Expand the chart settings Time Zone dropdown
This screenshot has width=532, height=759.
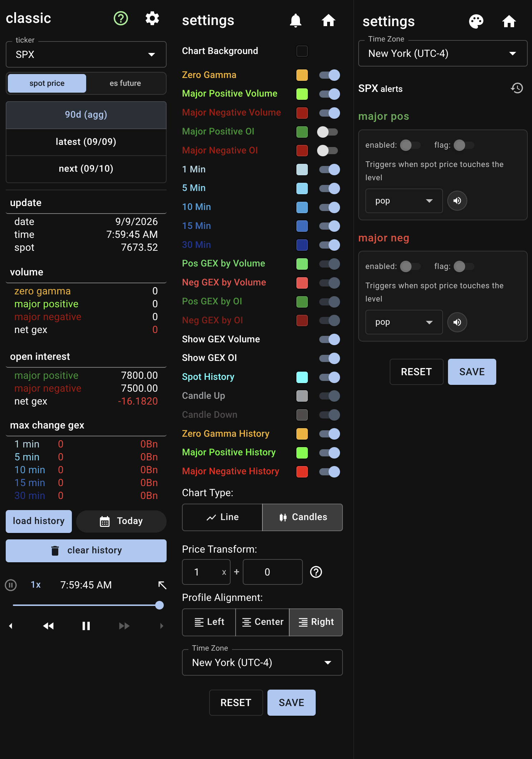pyautogui.click(x=262, y=662)
